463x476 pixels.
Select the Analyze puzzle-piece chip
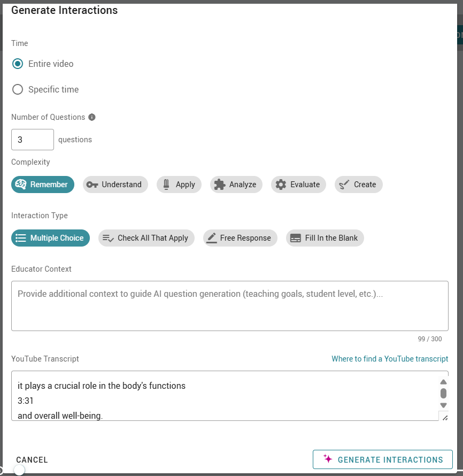coord(236,185)
